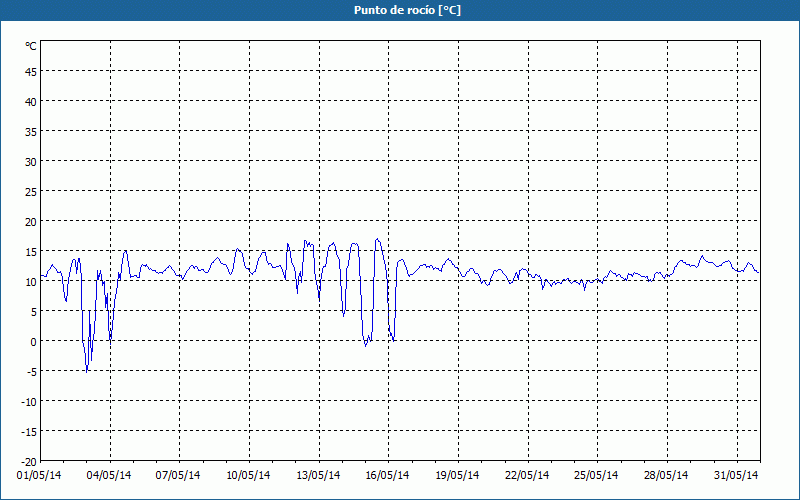Select the y-axis value 30
This screenshot has height=500, width=800.
pyautogui.click(x=31, y=162)
